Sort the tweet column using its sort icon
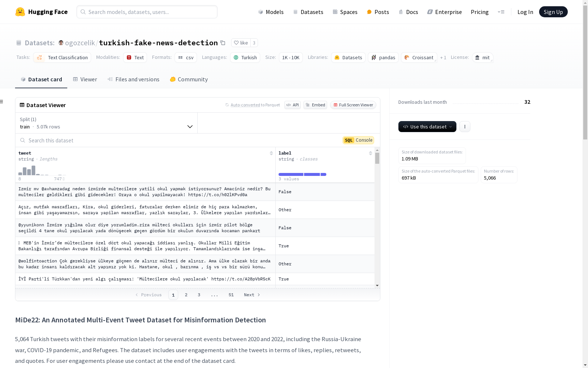 point(271,153)
